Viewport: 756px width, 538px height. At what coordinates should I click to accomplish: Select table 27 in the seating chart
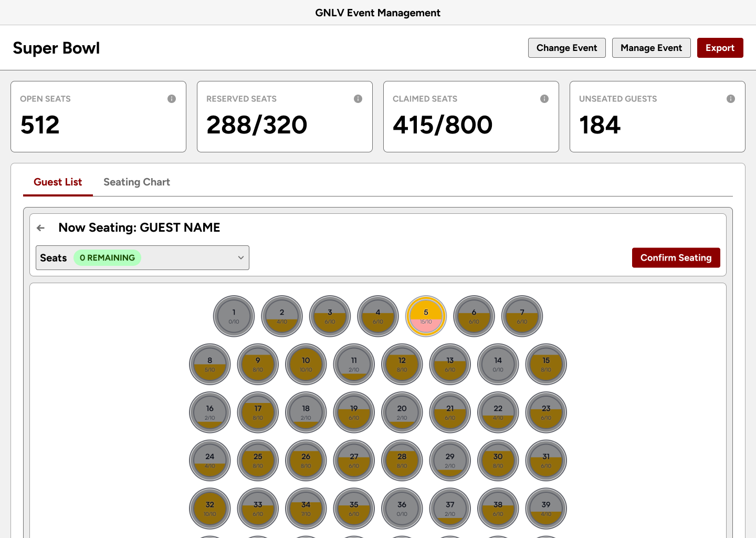click(354, 461)
